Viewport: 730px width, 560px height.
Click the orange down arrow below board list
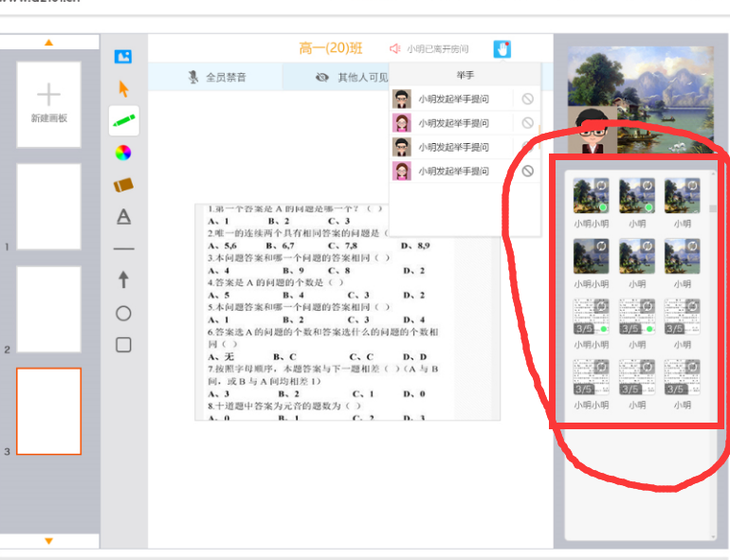pyautogui.click(x=48, y=540)
